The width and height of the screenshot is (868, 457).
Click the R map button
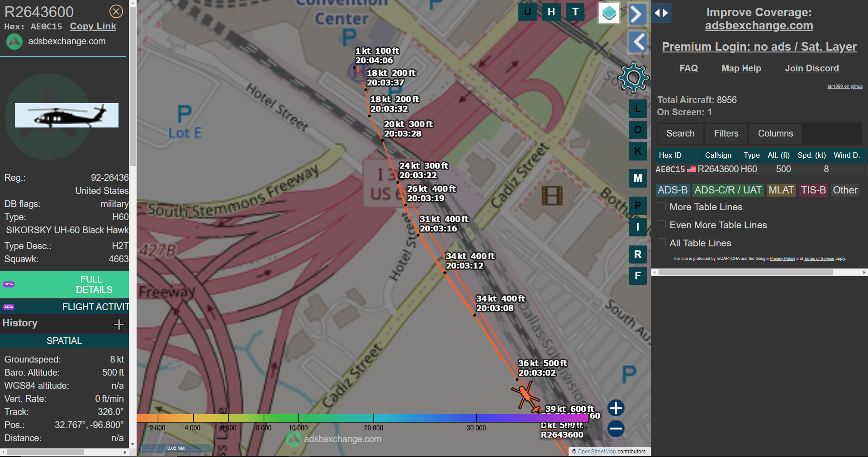pyautogui.click(x=638, y=254)
